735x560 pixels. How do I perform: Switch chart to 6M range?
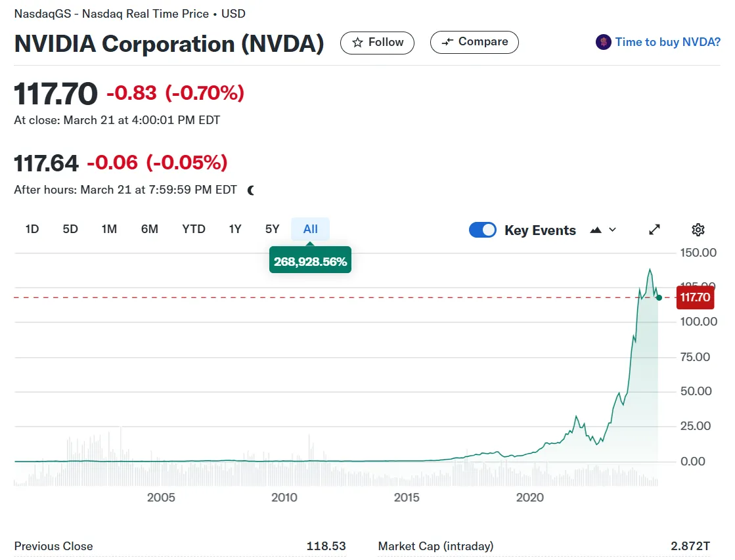(149, 229)
